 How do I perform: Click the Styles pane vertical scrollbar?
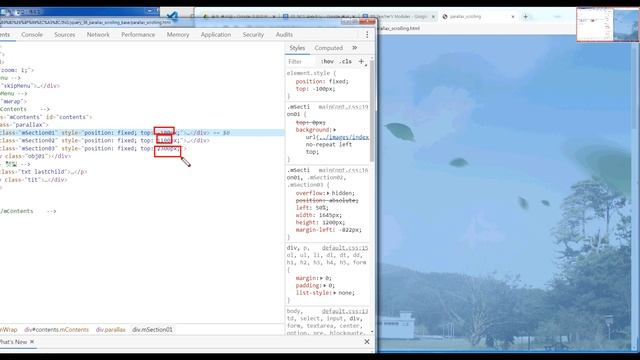tap(371, 110)
